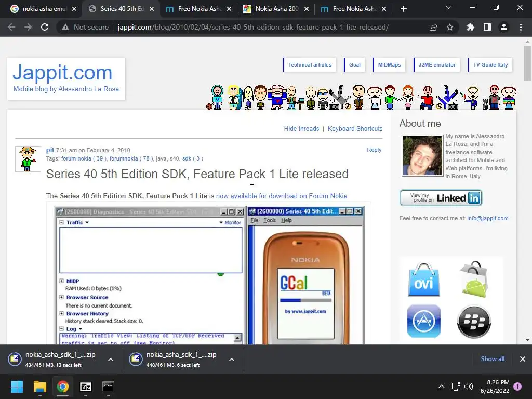Image resolution: width=532 pixels, height=399 pixels.
Task: Close the Nokia Asha 200 tab
Action: click(307, 9)
